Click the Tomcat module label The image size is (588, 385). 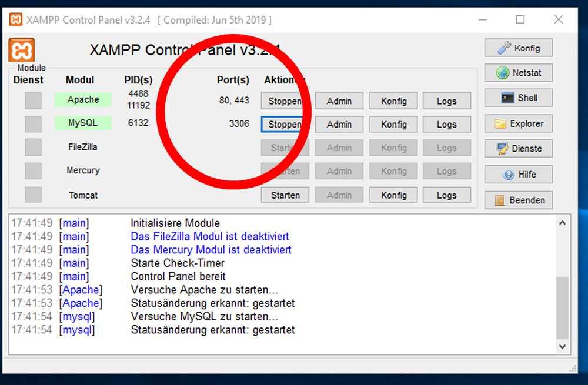pyautogui.click(x=83, y=195)
